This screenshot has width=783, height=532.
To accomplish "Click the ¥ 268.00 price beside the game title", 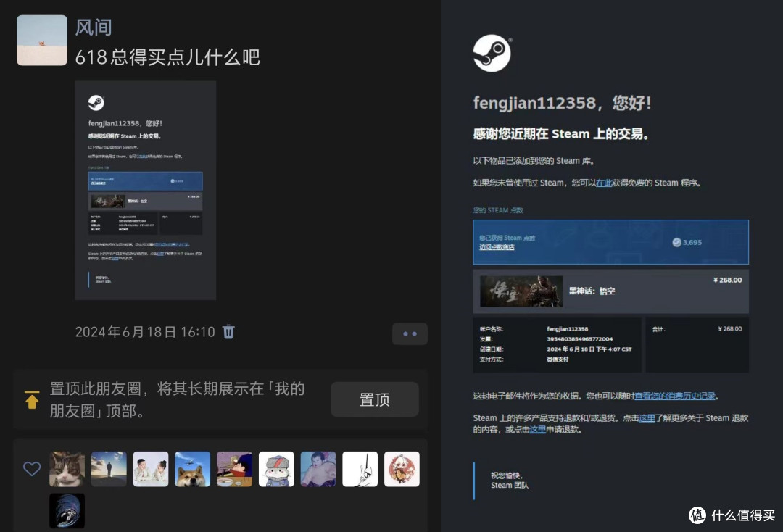I will coord(728,280).
